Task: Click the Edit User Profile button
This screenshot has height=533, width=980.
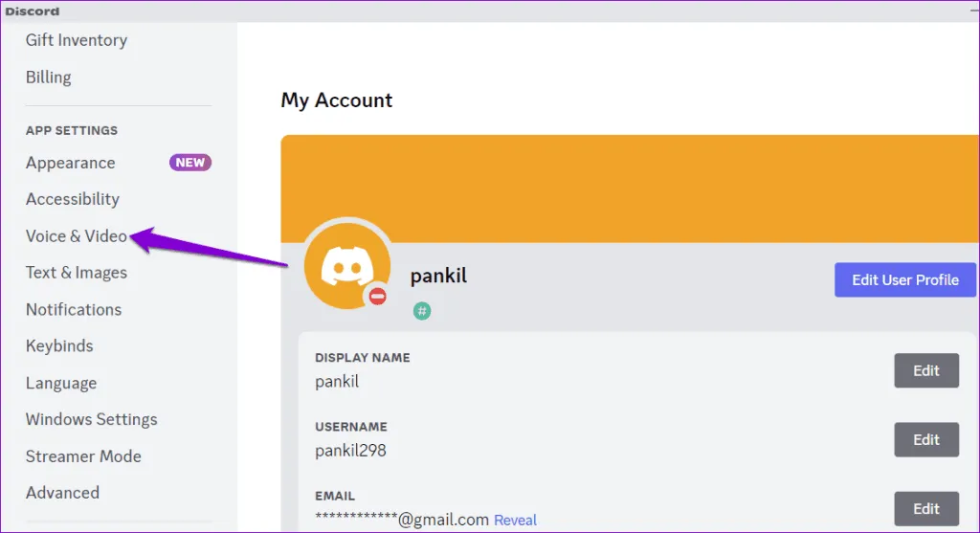Action: [904, 280]
